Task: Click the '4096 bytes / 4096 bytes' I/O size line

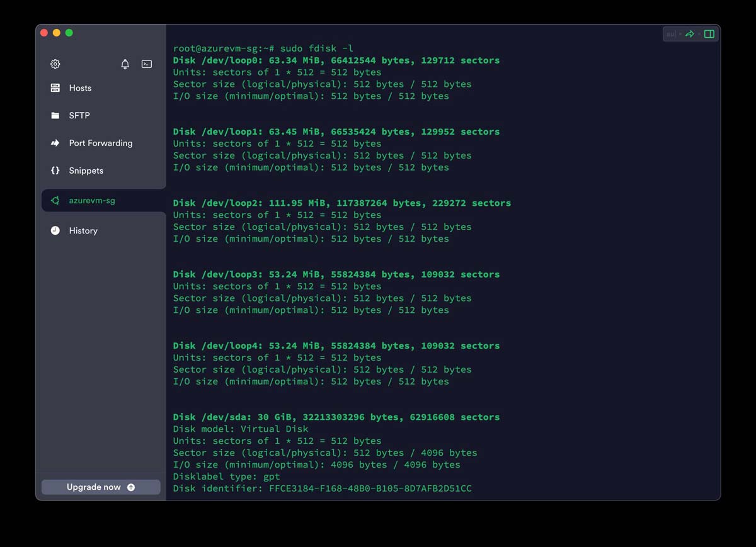Action: click(317, 465)
